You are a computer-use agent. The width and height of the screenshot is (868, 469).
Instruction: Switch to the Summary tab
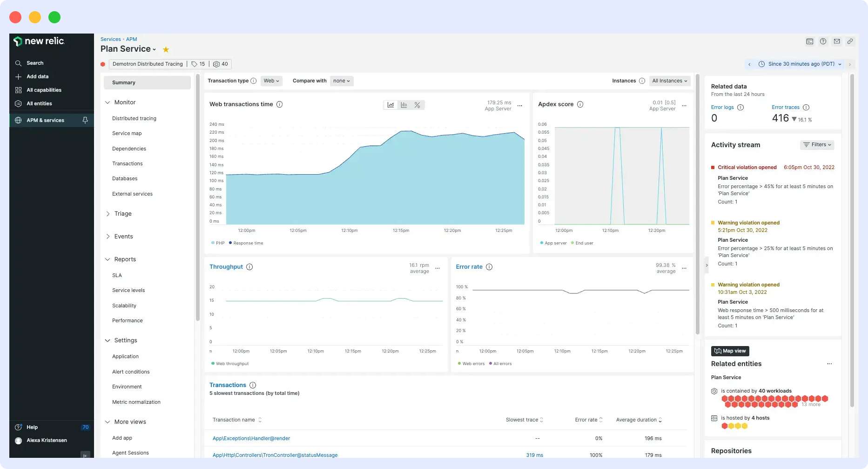[124, 82]
